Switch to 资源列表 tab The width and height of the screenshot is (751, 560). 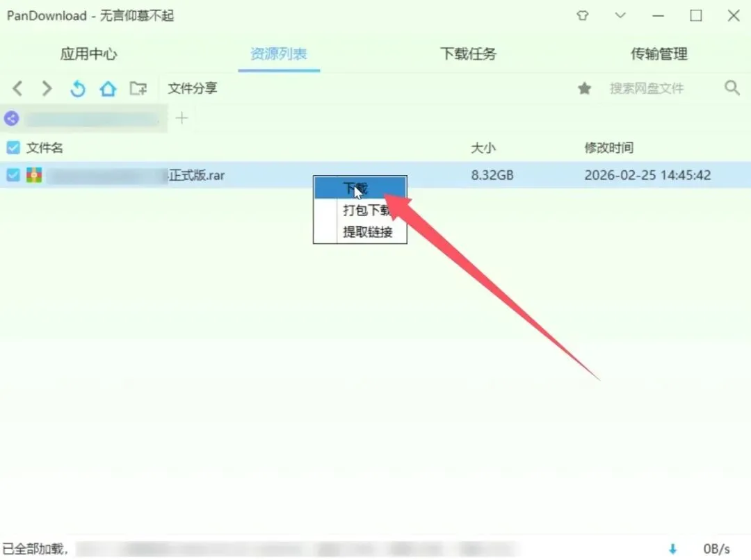coord(279,53)
